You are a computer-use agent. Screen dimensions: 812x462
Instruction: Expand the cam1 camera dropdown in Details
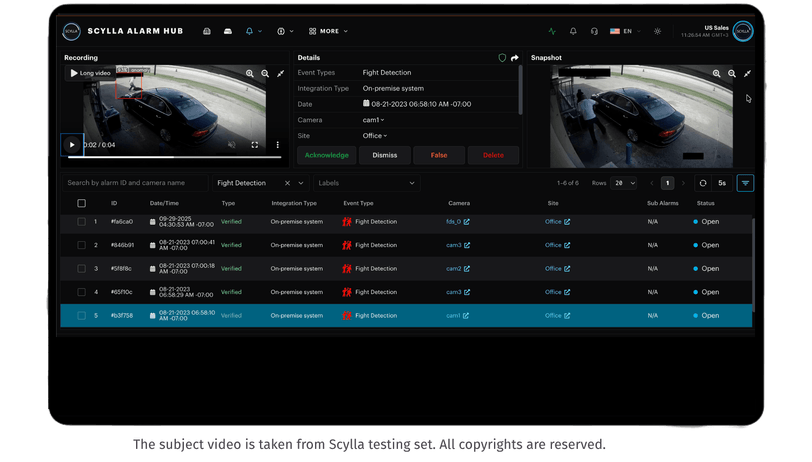tap(373, 120)
